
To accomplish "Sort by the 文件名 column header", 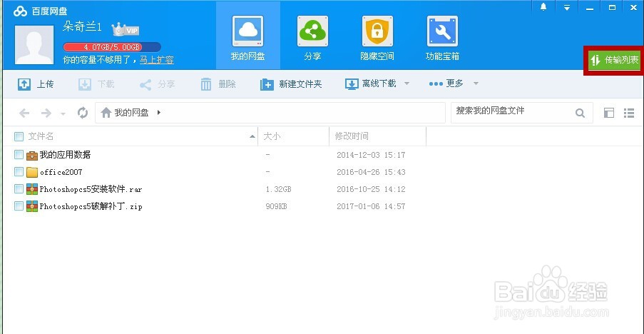I will pos(41,136).
